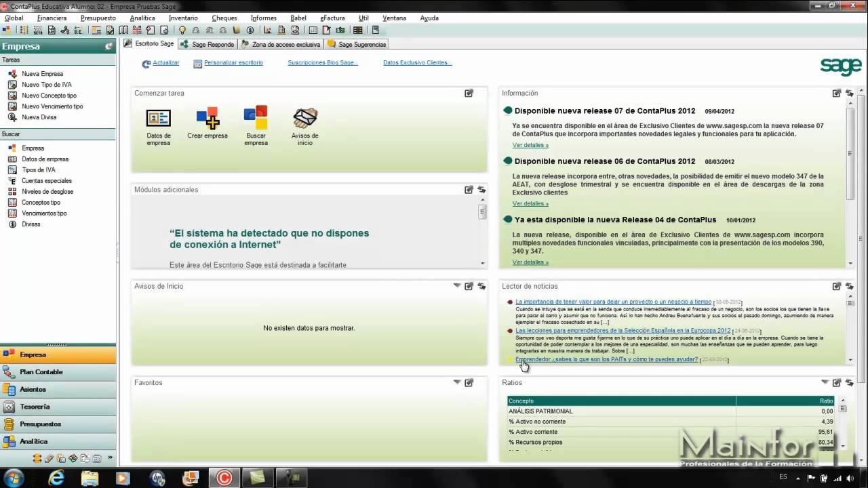Screen dimensions: 868x488
Task: Select Nueva Empresa in Tareas
Action: click(x=42, y=74)
